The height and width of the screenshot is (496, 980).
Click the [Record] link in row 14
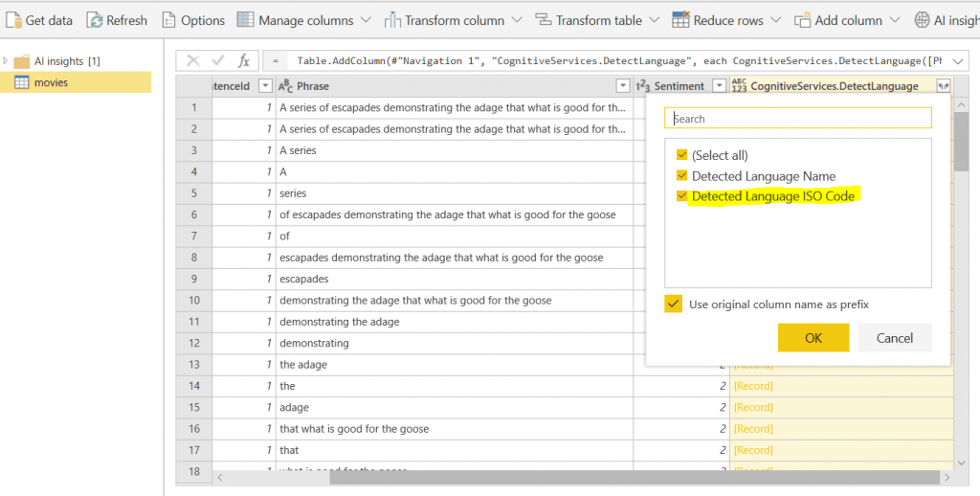[753, 386]
